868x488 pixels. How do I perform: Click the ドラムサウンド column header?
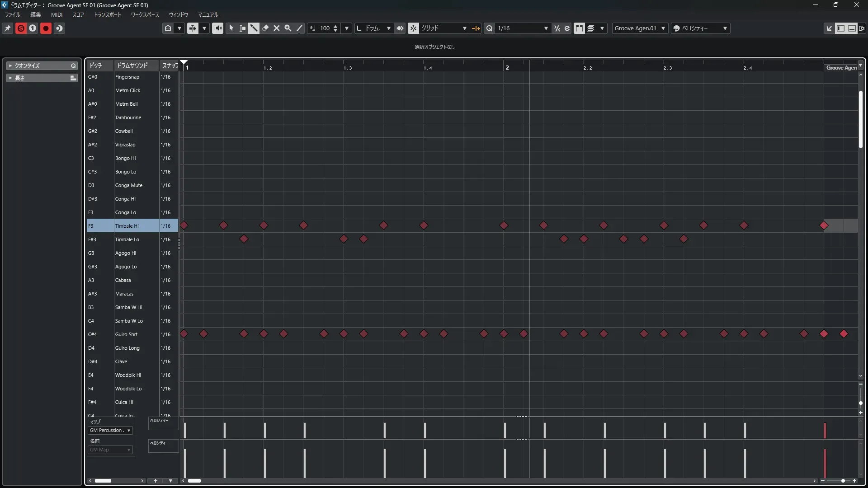(132, 66)
